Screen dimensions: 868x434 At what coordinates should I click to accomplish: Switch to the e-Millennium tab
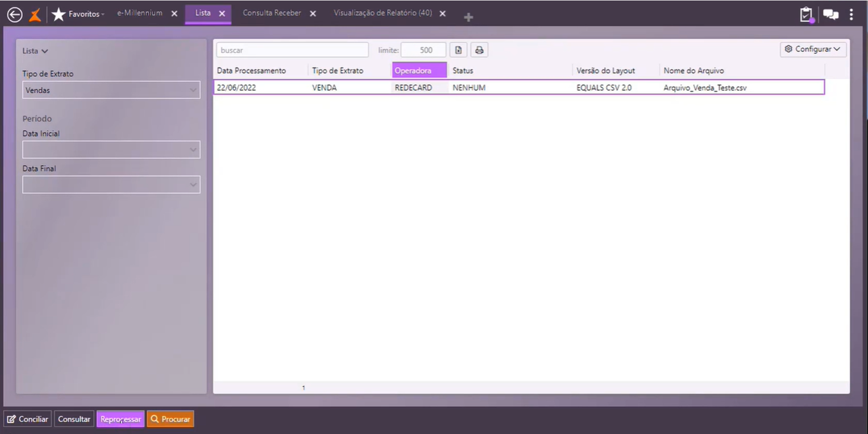[139, 13]
